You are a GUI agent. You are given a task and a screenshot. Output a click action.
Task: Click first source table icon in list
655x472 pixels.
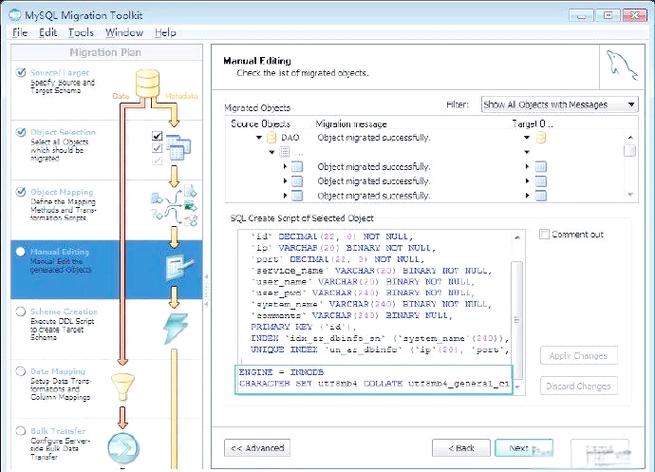[297, 167]
